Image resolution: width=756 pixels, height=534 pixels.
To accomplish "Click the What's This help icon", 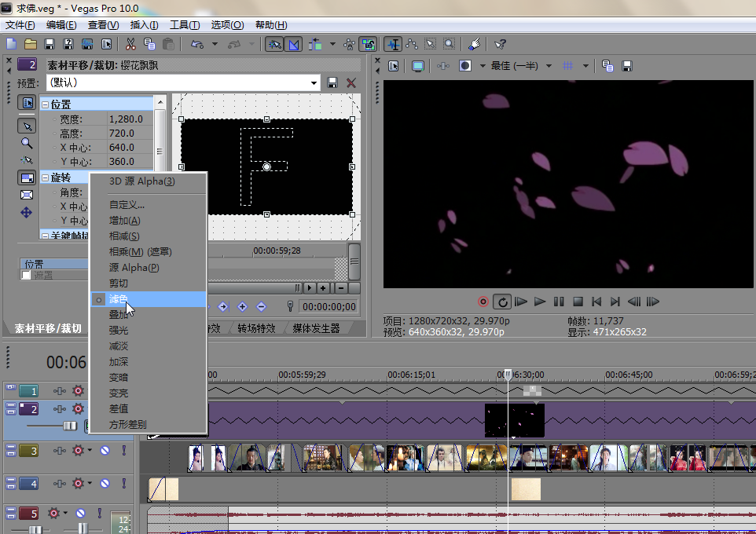I will [x=500, y=44].
